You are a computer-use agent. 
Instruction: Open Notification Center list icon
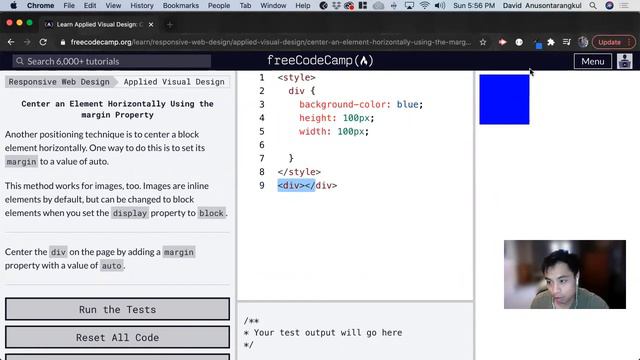[x=624, y=5]
